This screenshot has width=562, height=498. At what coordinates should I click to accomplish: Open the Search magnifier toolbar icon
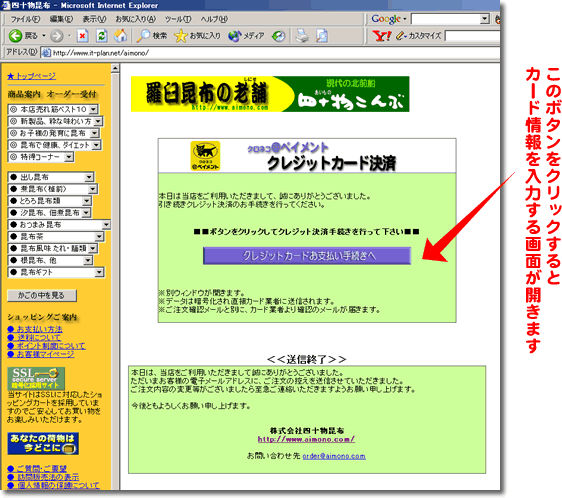pos(143,35)
